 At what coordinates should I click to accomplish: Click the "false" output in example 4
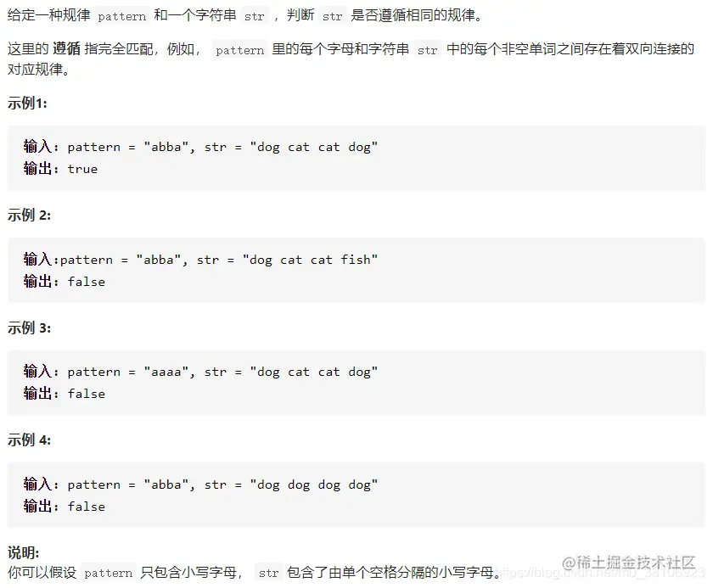[87, 507]
